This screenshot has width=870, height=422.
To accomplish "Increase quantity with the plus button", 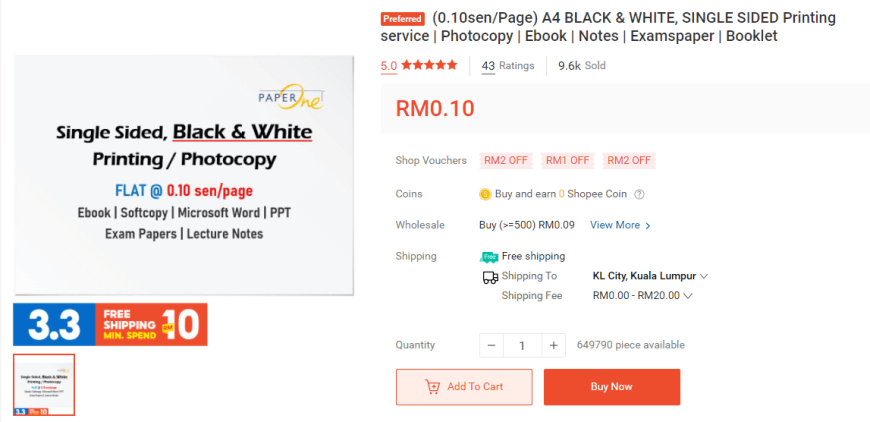I will coord(553,345).
